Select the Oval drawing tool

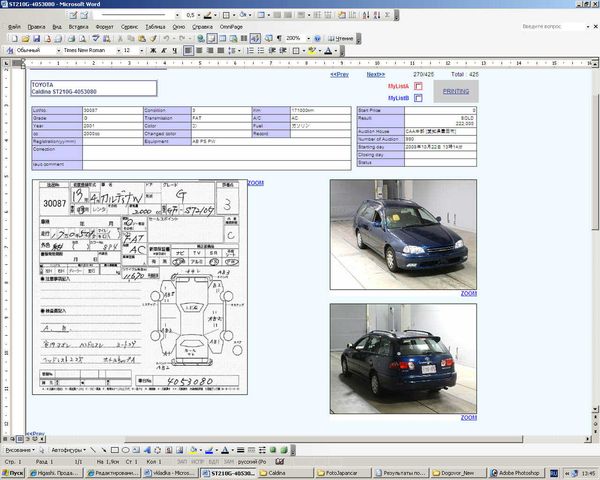click(x=125, y=450)
